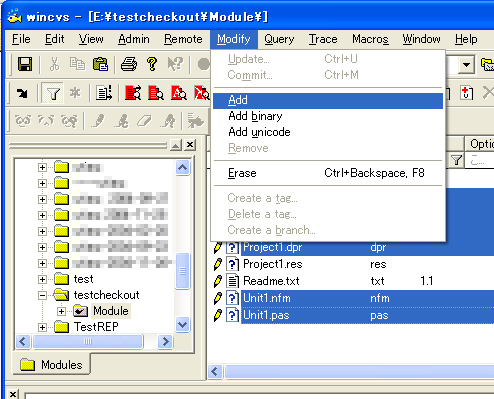The height and width of the screenshot is (399, 494).
Task: Open the Query menu
Action: pos(279,39)
